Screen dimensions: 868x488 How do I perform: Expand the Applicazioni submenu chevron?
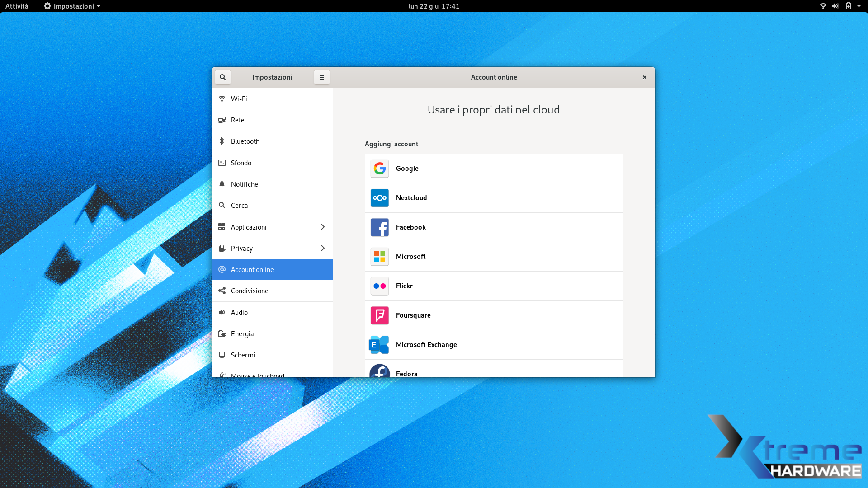point(323,227)
